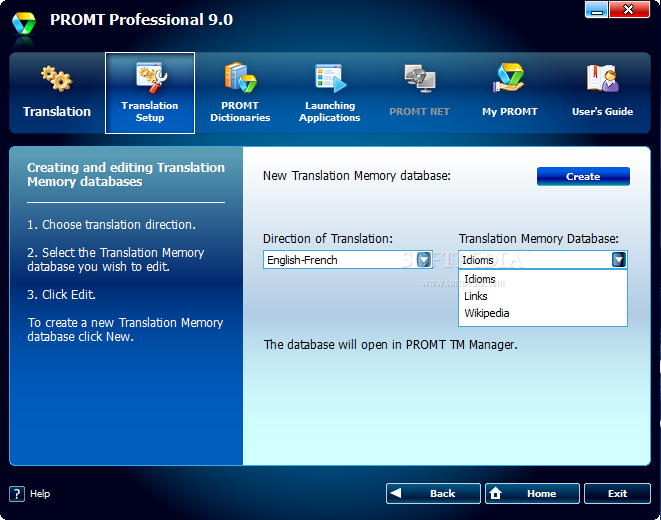The width and height of the screenshot is (661, 520).
Task: Click the PROMT NET computers icon
Action: tap(420, 78)
